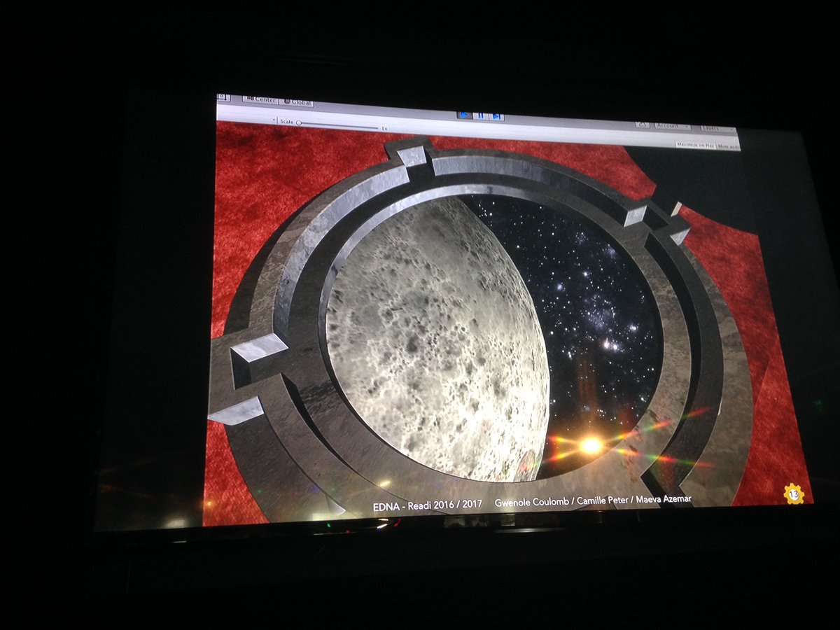Screen dimensions: 840x630
Task: Click the cloud services icon
Action: (x=642, y=125)
